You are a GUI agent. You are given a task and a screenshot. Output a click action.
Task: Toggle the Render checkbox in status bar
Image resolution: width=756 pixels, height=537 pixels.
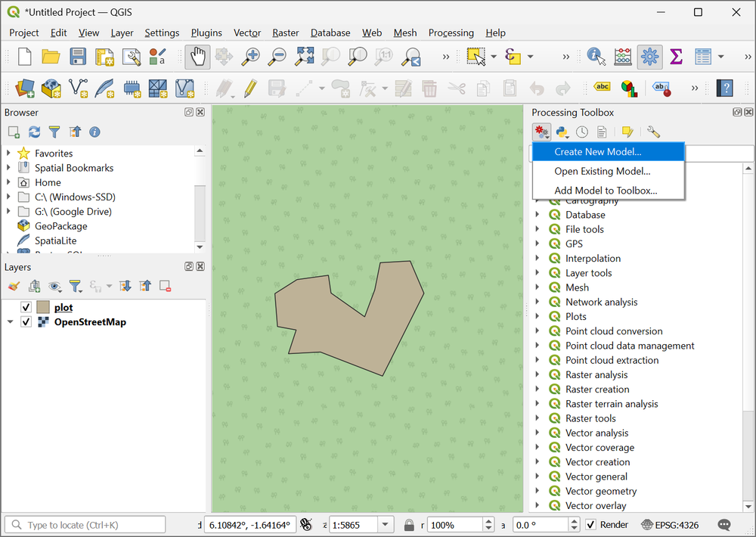coord(590,524)
